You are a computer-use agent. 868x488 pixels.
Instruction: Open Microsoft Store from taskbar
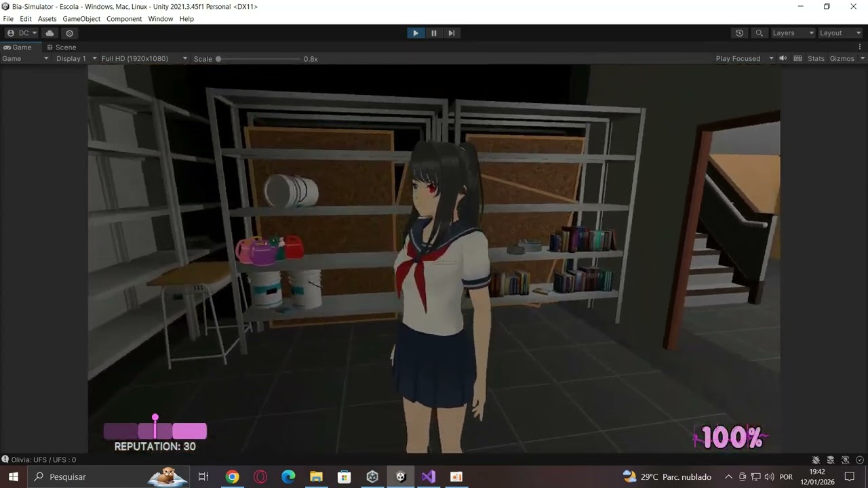pos(344,476)
